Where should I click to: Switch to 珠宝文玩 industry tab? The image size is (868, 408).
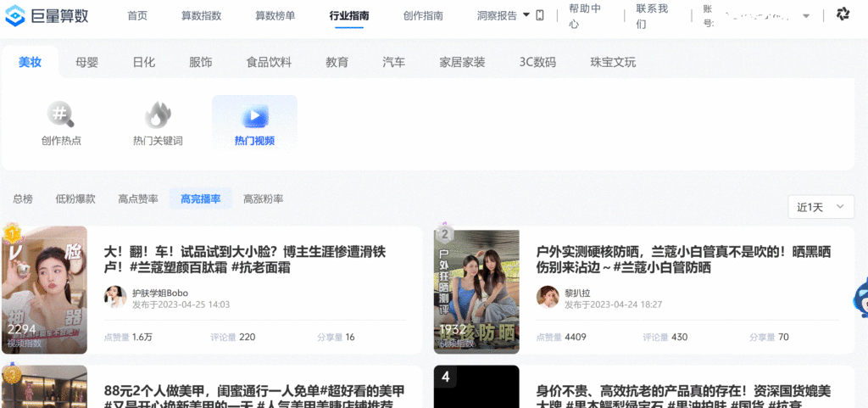613,63
